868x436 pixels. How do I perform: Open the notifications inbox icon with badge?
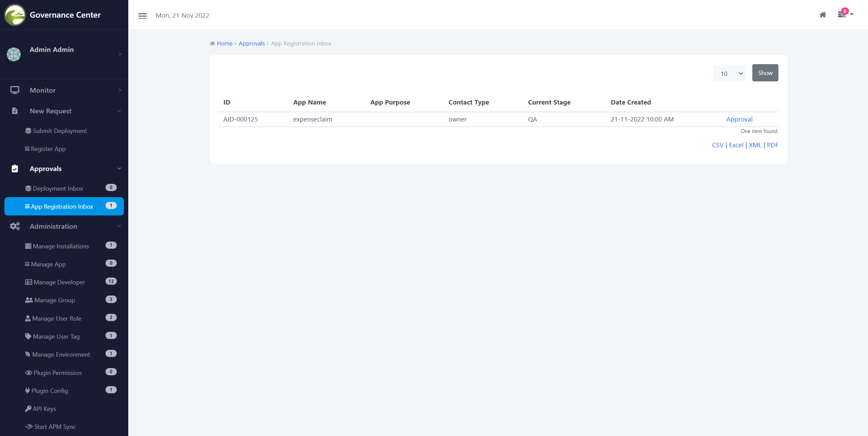tap(842, 14)
